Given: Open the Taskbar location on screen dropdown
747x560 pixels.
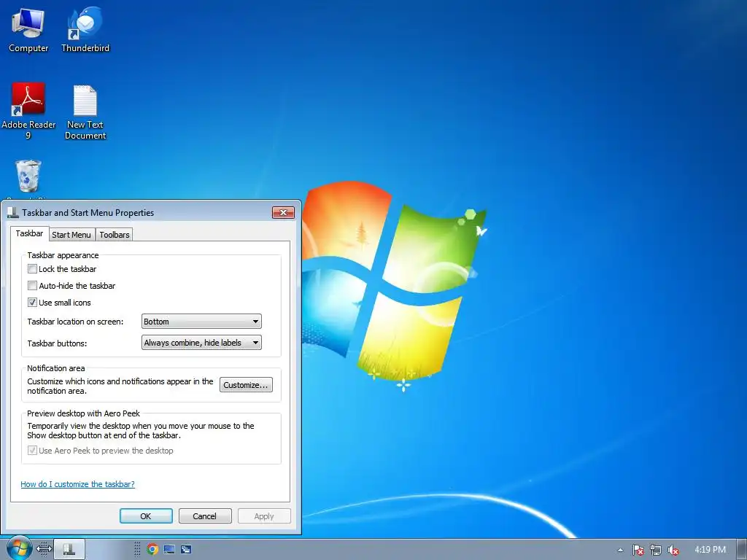Looking at the screenshot, I should pyautogui.click(x=201, y=322).
